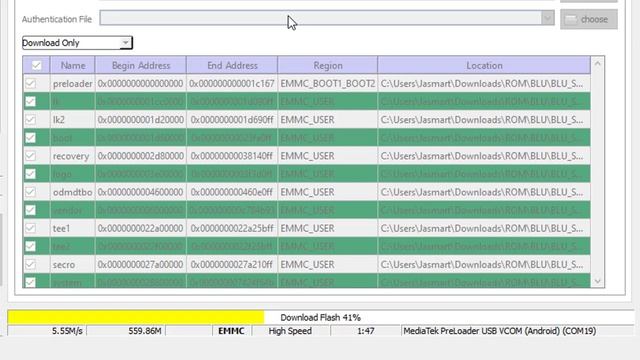Click begin address 0x0000000002d80000
The image size is (640, 360).
(141, 156)
